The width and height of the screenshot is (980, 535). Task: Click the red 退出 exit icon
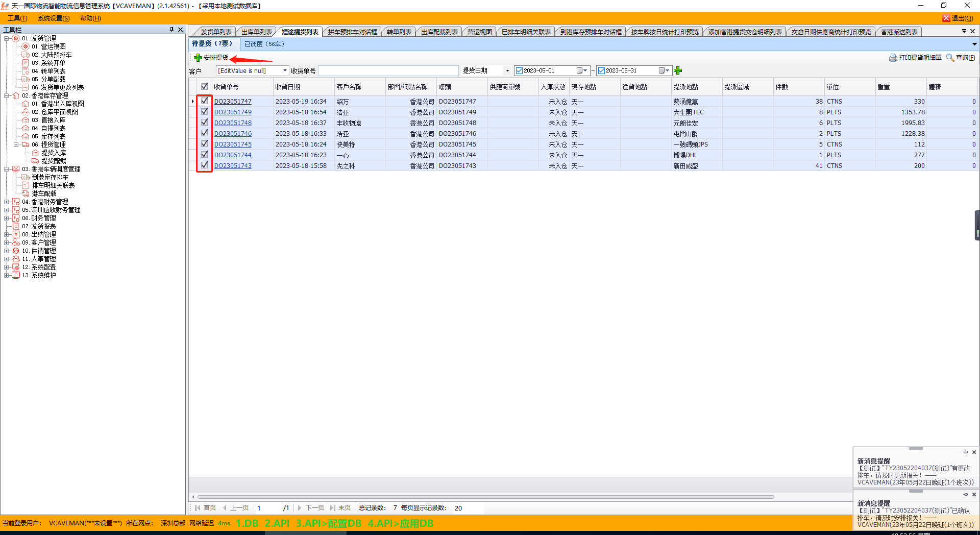click(946, 18)
